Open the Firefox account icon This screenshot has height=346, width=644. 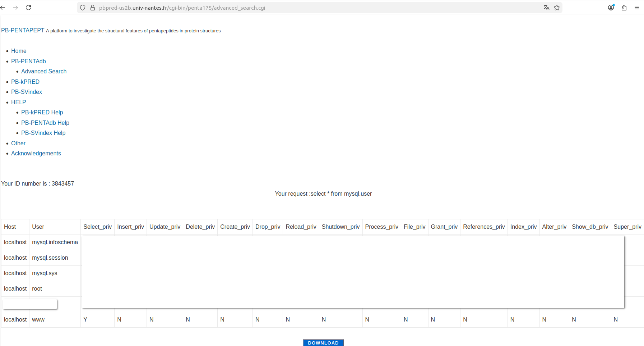611,8
